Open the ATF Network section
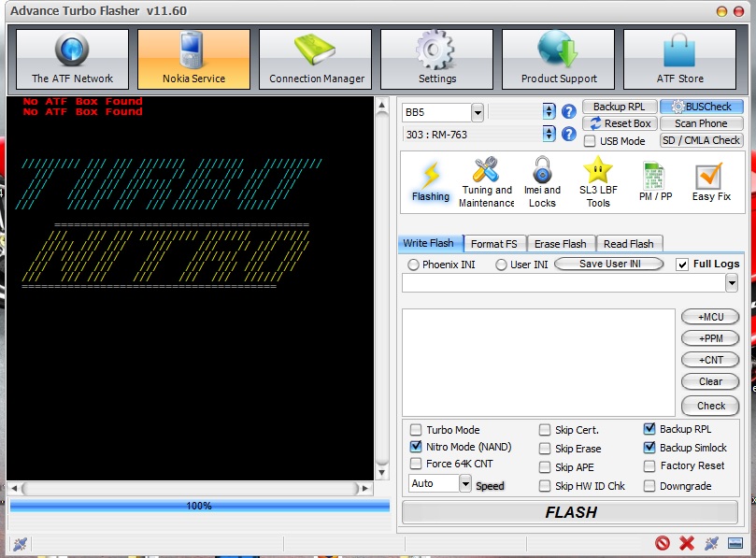Viewport: 756px width, 558px height. click(72, 59)
